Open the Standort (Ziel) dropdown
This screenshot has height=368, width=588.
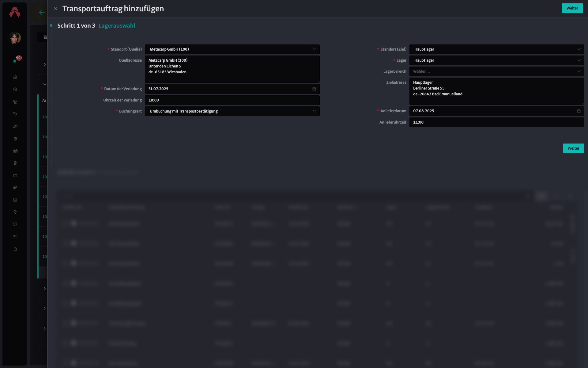click(x=497, y=49)
